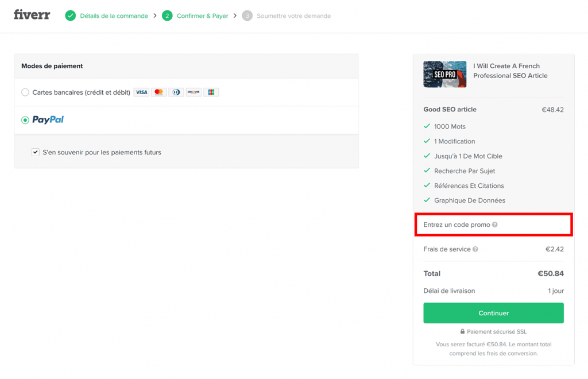
Task: Select the 'Cartes bancaires' payment option
Action: [25, 92]
